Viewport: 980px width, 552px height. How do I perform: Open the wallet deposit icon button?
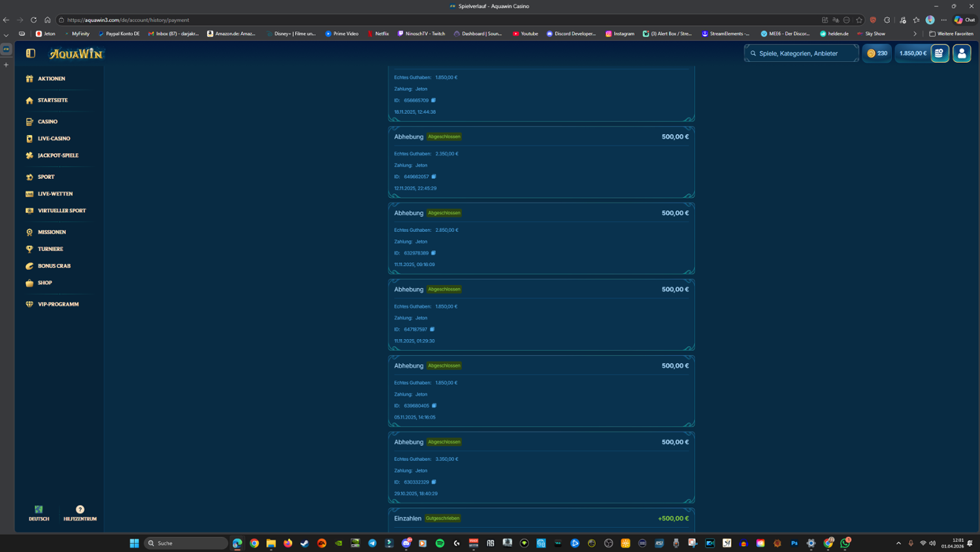pyautogui.click(x=939, y=54)
